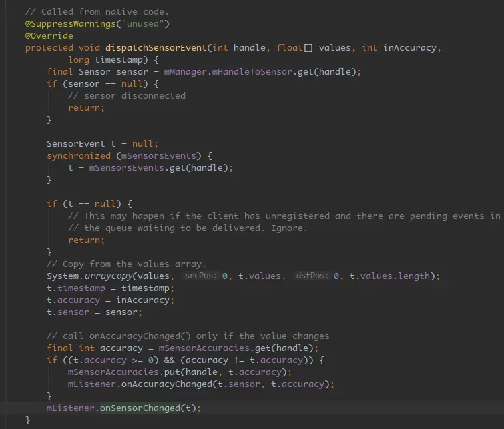Click "t.sensor = sensor;" line
The height and width of the screenshot is (429, 504).
point(95,312)
